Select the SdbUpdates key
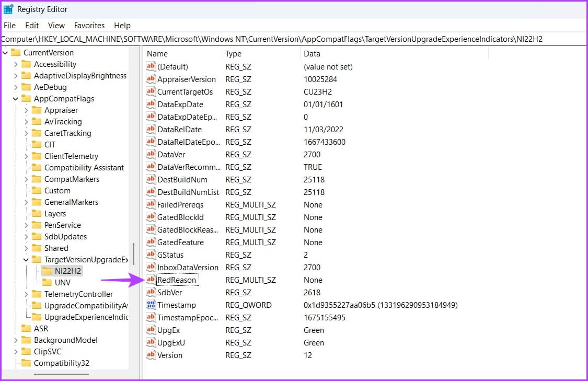 coord(66,237)
